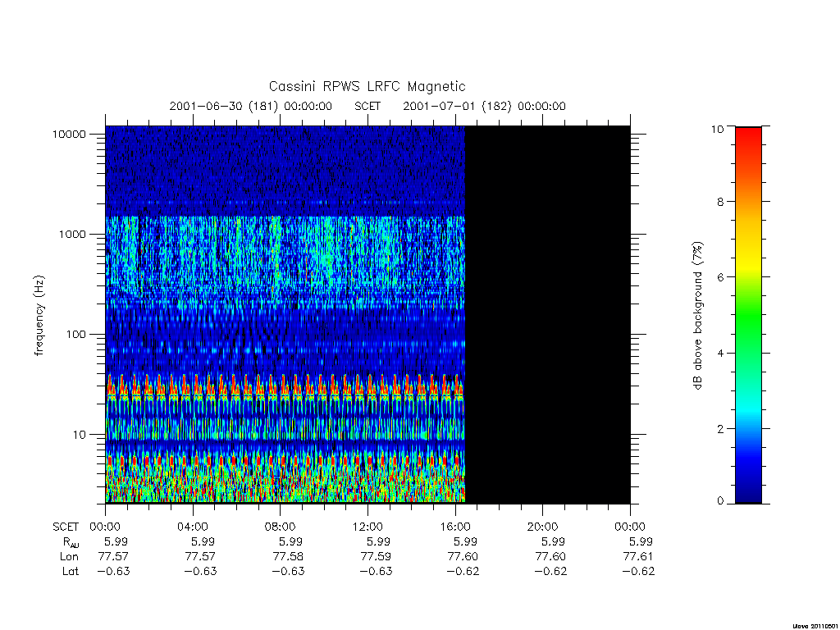Screen dimensions: 840x630
Task: Click the 10000 frequency axis label
Action: (x=69, y=134)
